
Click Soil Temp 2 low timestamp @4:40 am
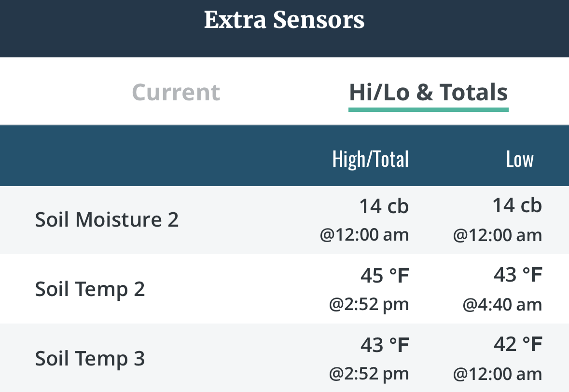pyautogui.click(x=502, y=305)
